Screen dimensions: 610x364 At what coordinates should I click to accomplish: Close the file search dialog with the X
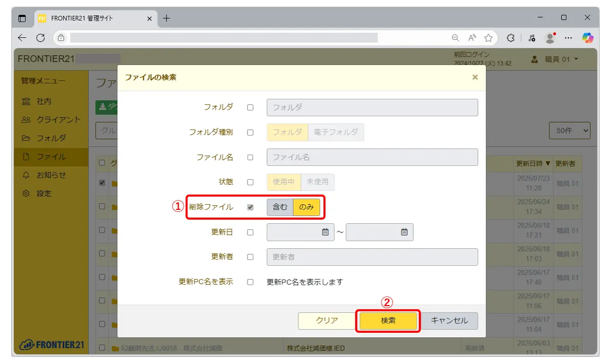pos(475,77)
